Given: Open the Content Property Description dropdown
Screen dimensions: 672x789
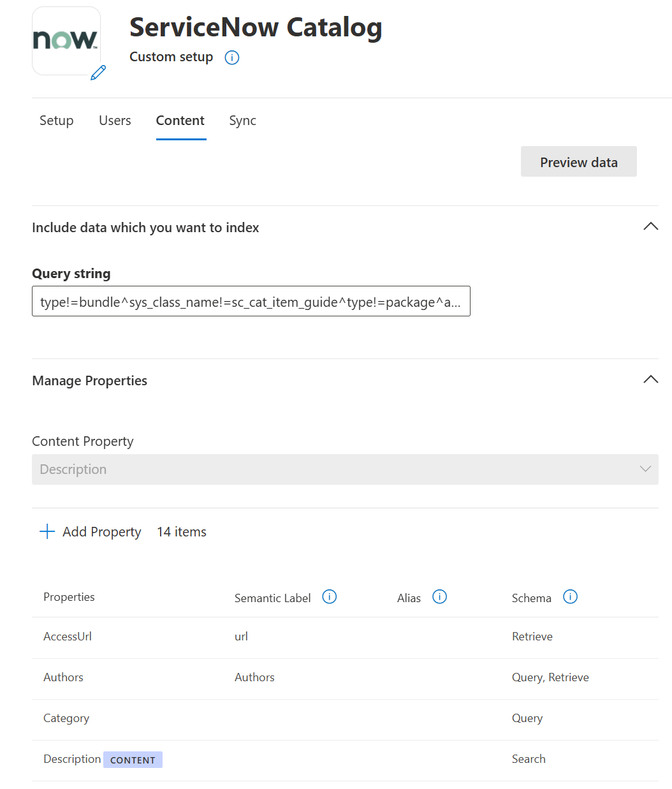Looking at the screenshot, I should click(345, 469).
